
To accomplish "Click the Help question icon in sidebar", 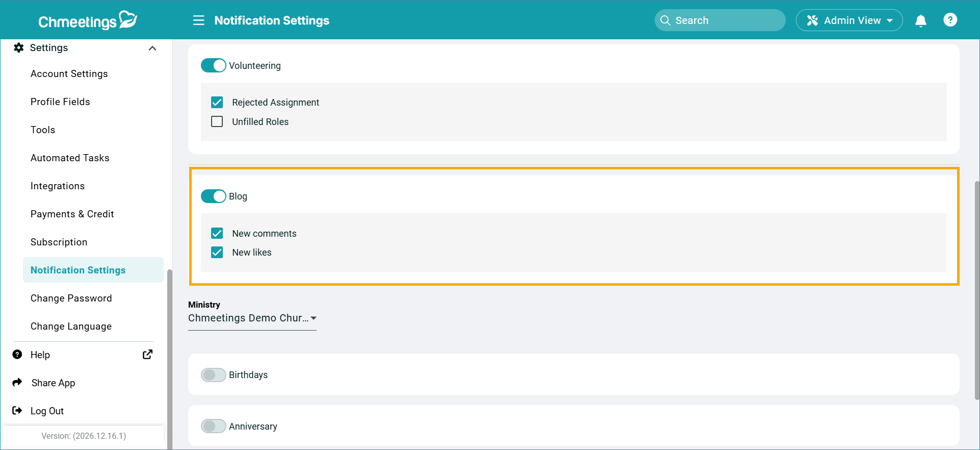I will coord(17,354).
